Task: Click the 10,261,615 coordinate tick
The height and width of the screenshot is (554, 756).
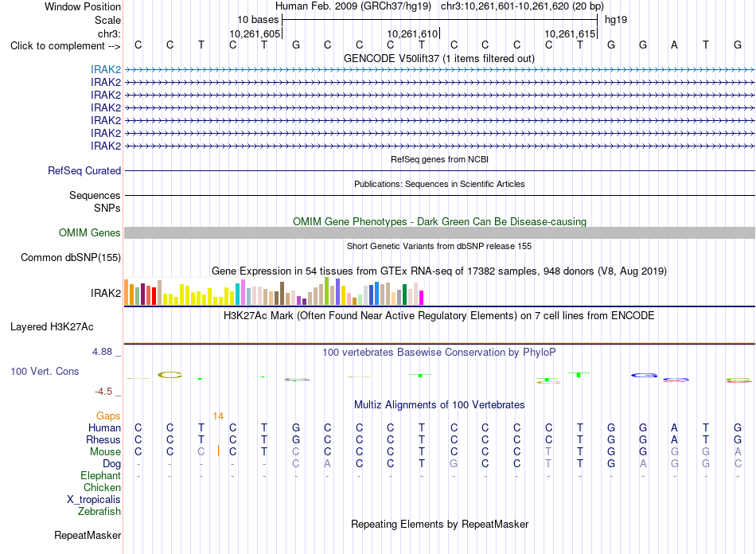Action: tap(570, 33)
